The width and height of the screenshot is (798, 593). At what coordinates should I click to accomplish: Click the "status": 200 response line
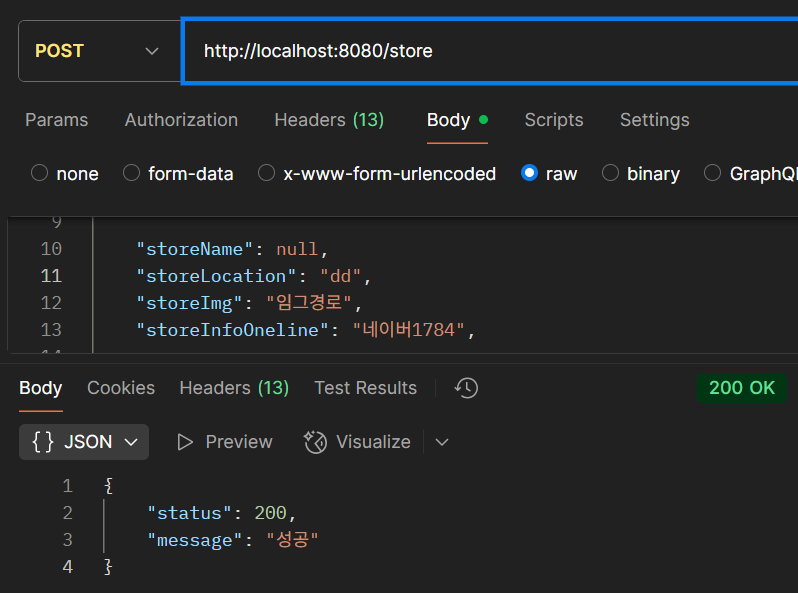coord(221,513)
